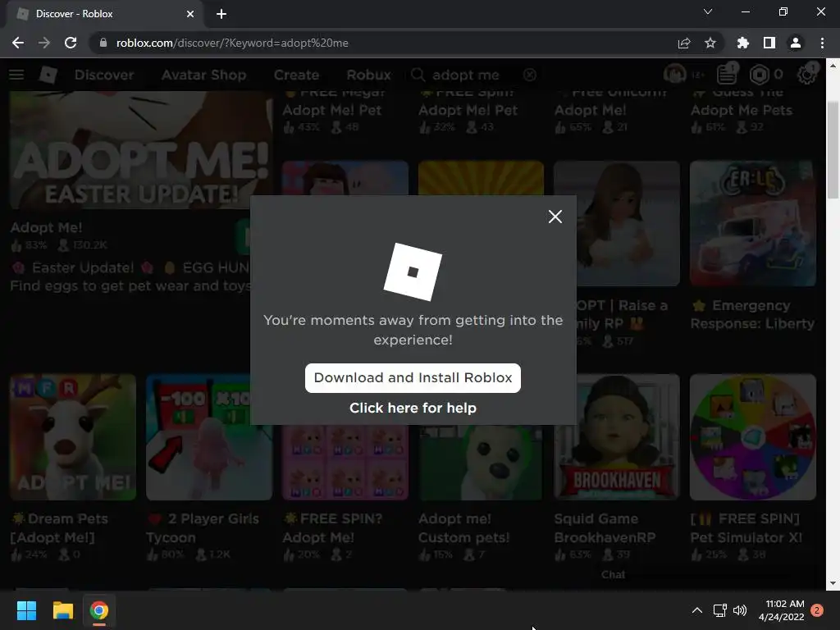Image resolution: width=840 pixels, height=630 pixels.
Task: Open Chrome profile menu
Action: pyautogui.click(x=796, y=43)
